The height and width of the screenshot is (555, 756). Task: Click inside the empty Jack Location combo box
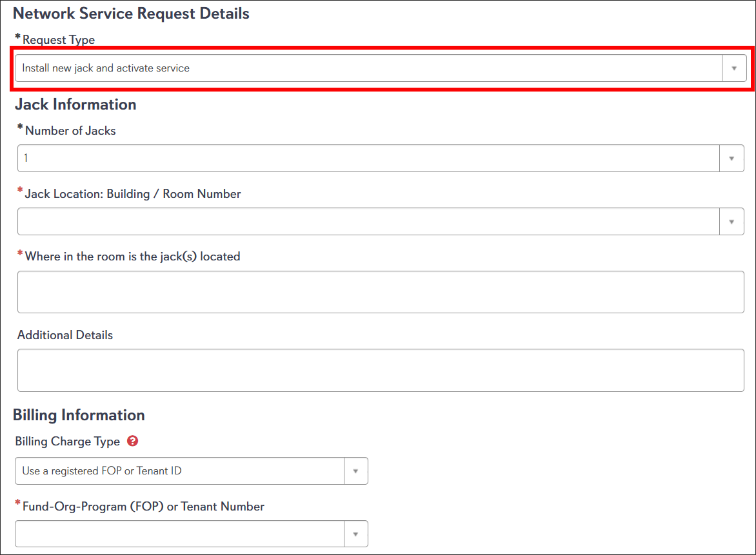click(368, 222)
